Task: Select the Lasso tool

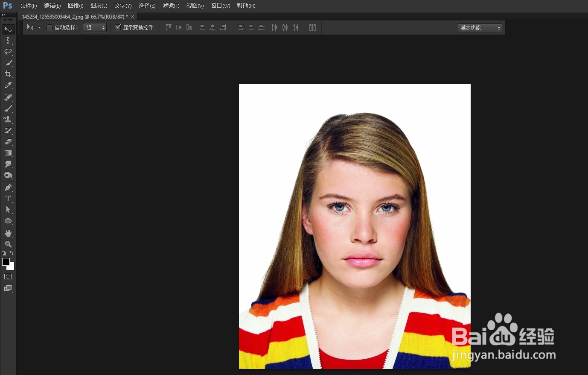Action: click(x=8, y=52)
